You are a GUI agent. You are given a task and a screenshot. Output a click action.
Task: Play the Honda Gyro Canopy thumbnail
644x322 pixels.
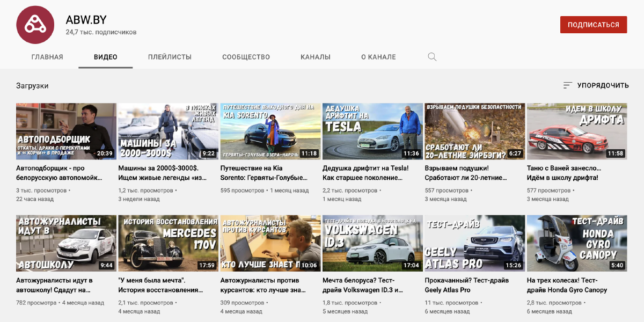(x=577, y=244)
